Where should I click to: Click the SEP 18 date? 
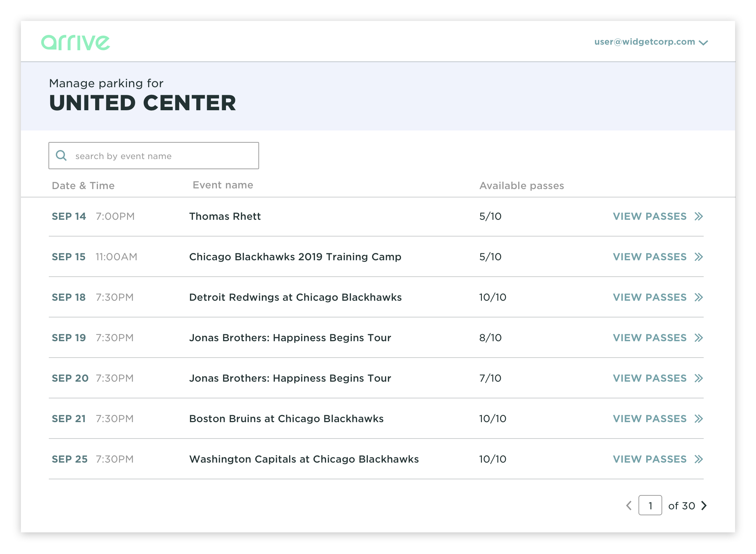click(69, 297)
